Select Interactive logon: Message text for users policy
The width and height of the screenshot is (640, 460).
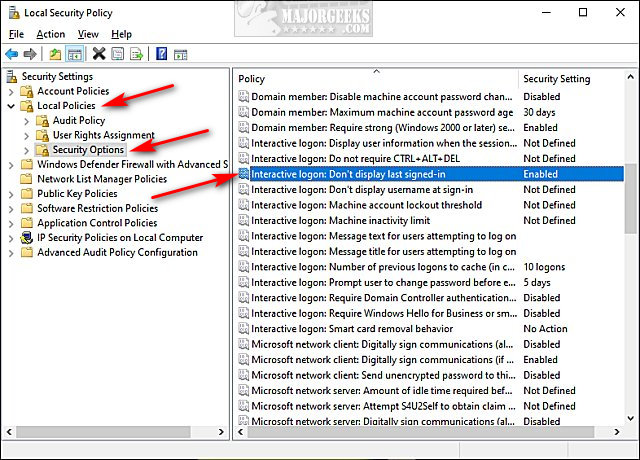[x=430, y=236]
